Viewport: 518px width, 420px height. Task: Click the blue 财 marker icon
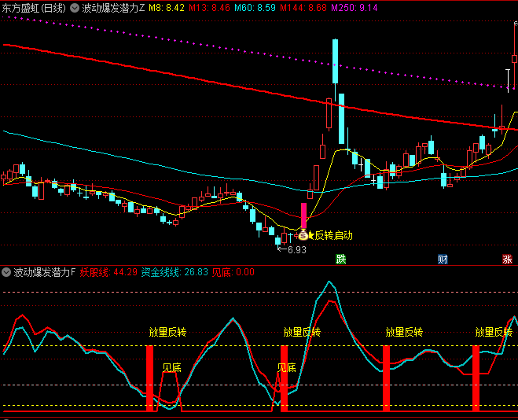443,259
